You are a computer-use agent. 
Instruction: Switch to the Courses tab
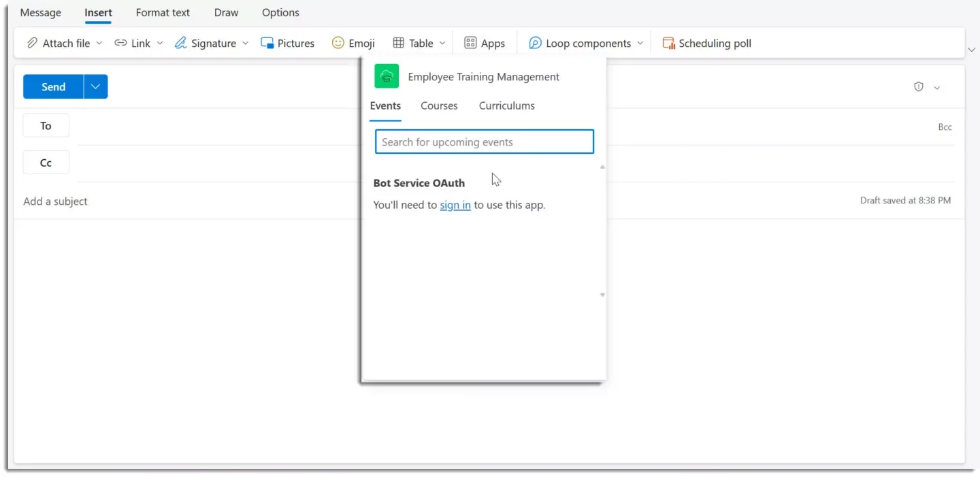point(439,105)
